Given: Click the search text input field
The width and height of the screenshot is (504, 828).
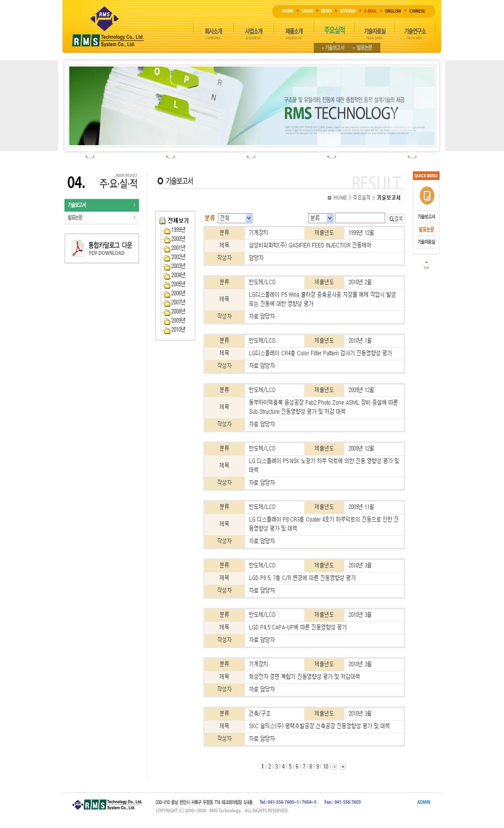Looking at the screenshot, I should pos(360,218).
